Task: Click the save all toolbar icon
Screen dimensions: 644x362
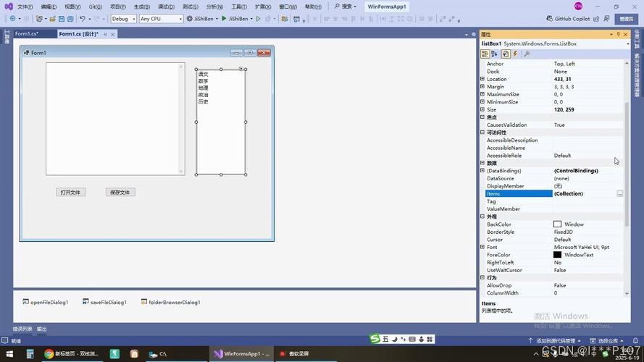Action: point(70,19)
